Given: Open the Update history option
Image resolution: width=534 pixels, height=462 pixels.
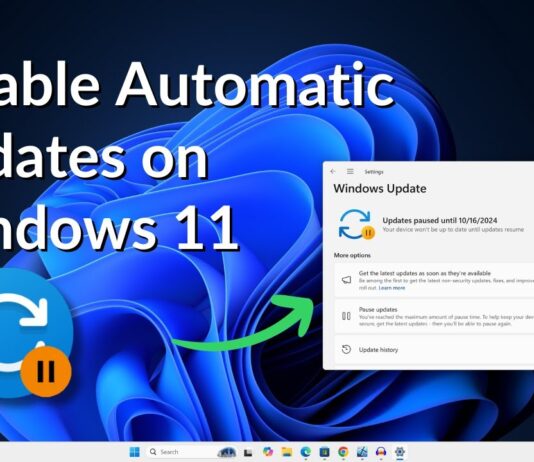Looking at the screenshot, I should [434, 349].
